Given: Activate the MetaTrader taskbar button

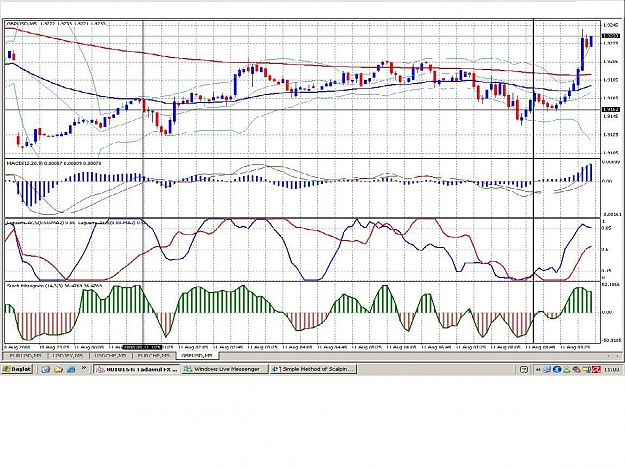Looking at the screenshot, I should pos(137,369).
